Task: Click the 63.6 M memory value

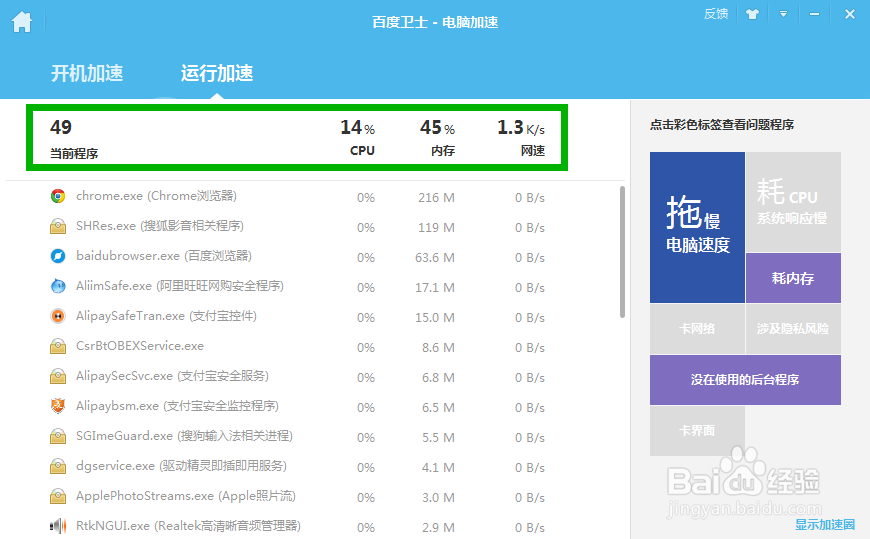Action: [434, 258]
